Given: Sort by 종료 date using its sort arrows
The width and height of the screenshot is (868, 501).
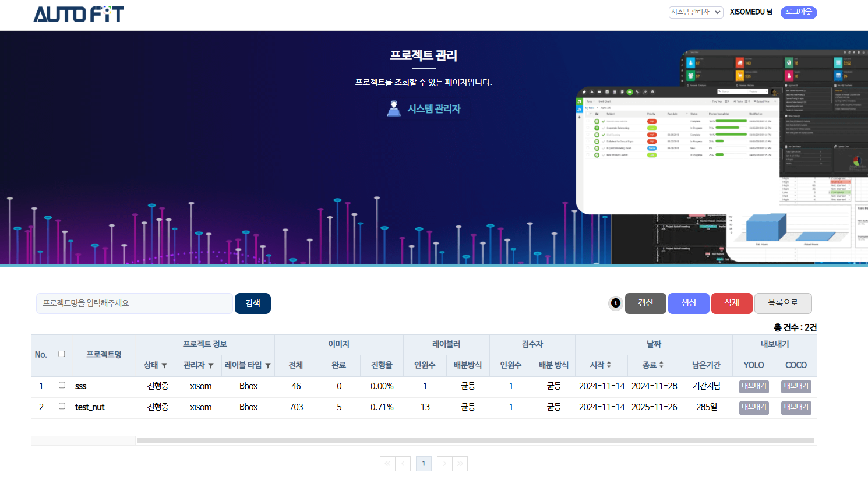Looking at the screenshot, I should click(661, 365).
